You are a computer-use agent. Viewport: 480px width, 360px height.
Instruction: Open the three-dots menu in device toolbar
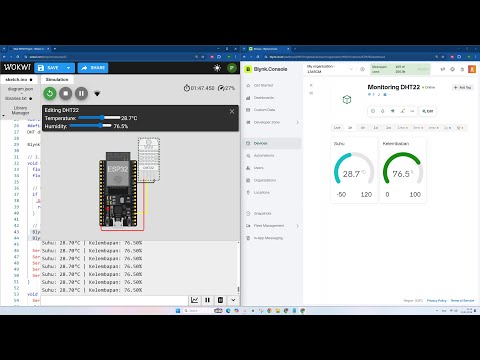(412, 111)
